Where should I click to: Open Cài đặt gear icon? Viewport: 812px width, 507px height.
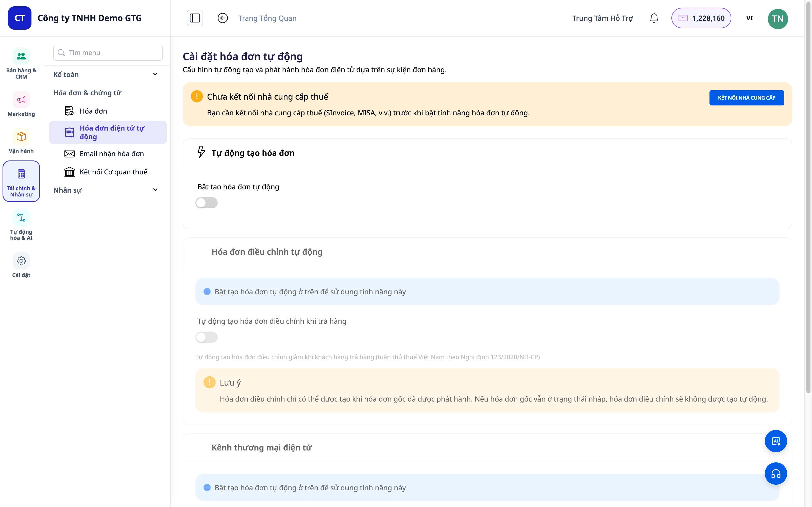pos(21,261)
